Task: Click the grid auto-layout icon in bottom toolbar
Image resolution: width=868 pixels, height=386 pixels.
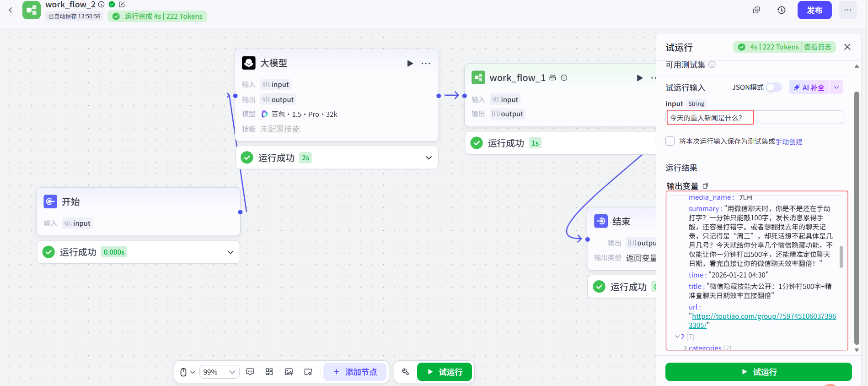Action: click(269, 372)
